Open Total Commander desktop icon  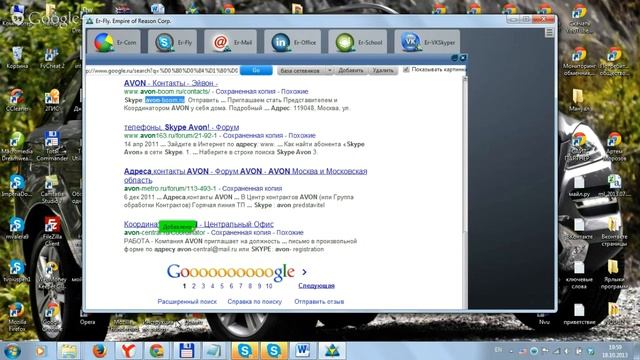click(52, 146)
